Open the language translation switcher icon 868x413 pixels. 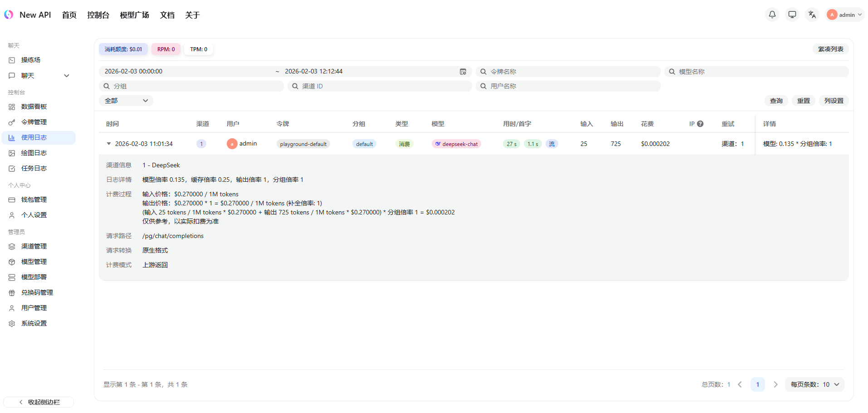click(812, 15)
